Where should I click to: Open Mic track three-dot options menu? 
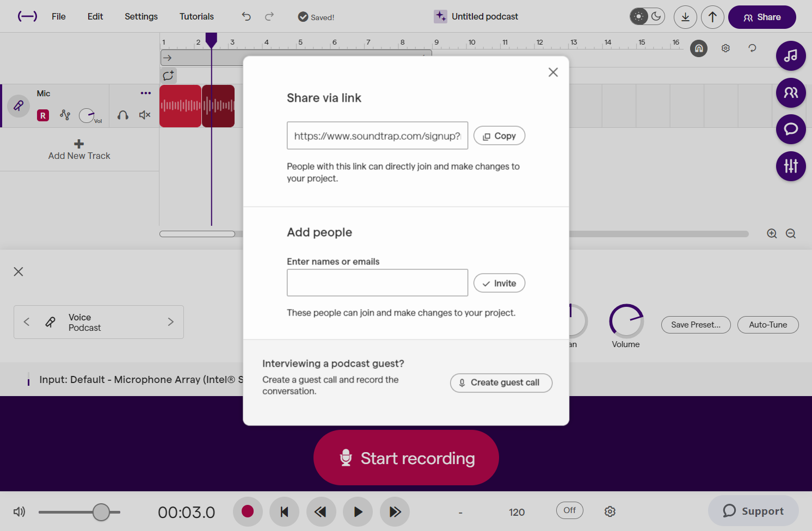click(145, 93)
